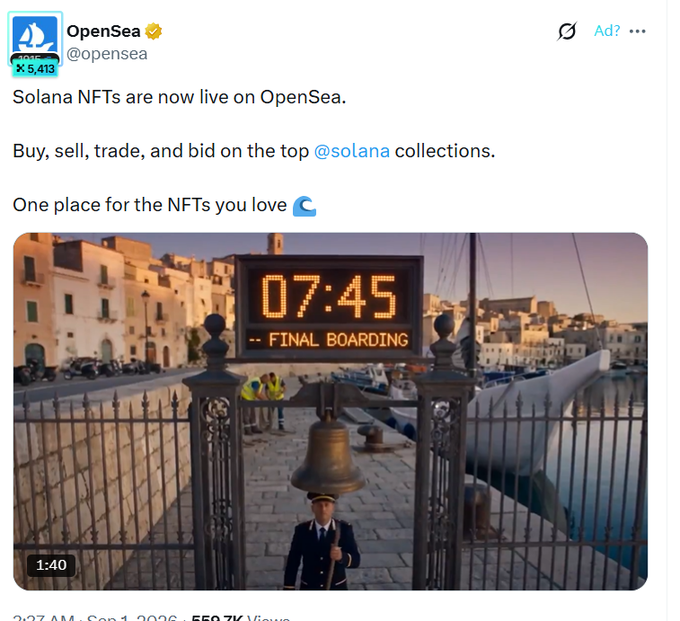Open the three-dot more options menu
The width and height of the screenshot is (680, 621).
[637, 31]
